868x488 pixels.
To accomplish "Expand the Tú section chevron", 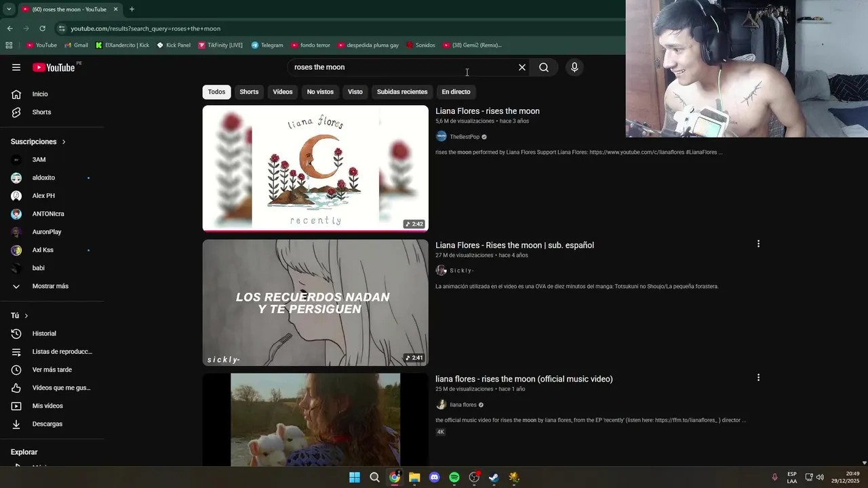I will pyautogui.click(x=26, y=316).
